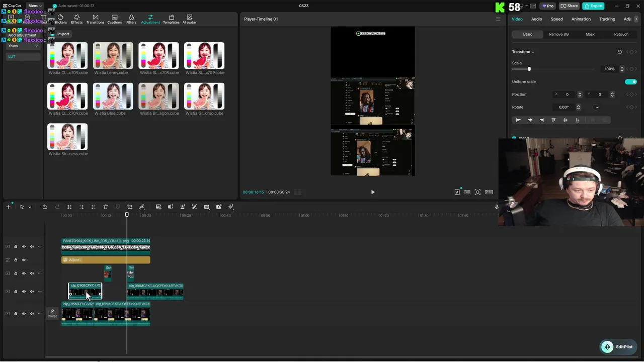The height and width of the screenshot is (362, 644).
Task: Click the Rotate value stepper arrows
Action: pos(578,107)
